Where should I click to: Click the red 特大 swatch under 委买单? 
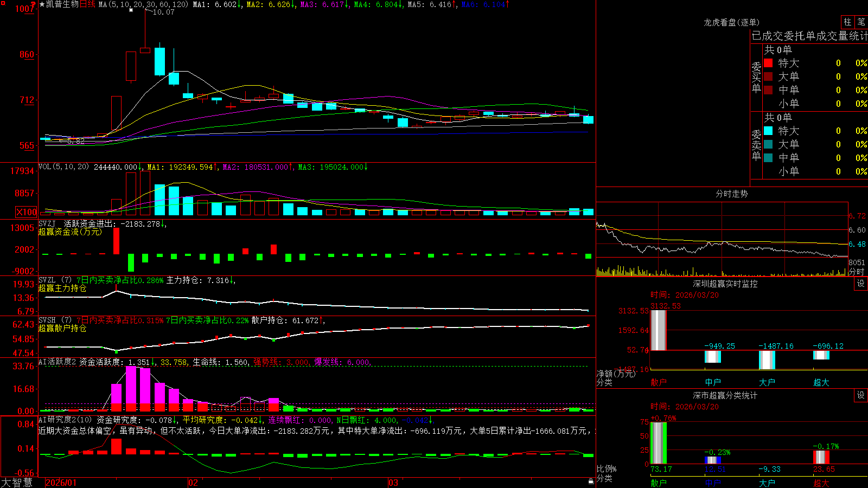tap(768, 63)
